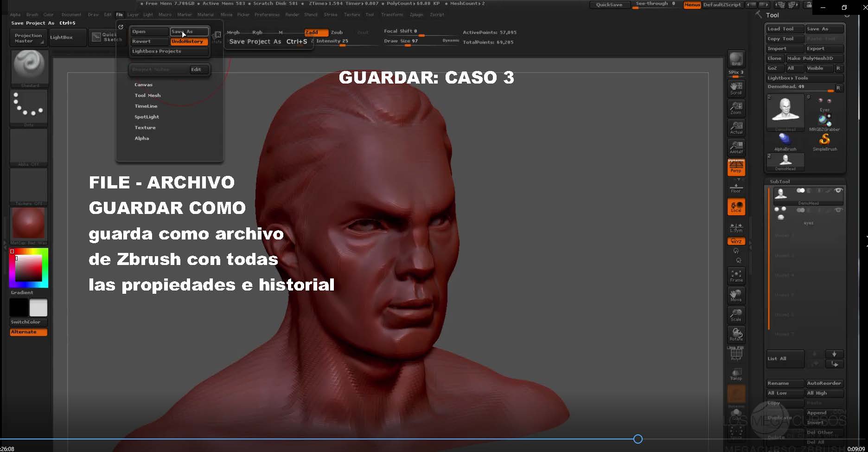Select the Eyes tool

click(x=824, y=104)
